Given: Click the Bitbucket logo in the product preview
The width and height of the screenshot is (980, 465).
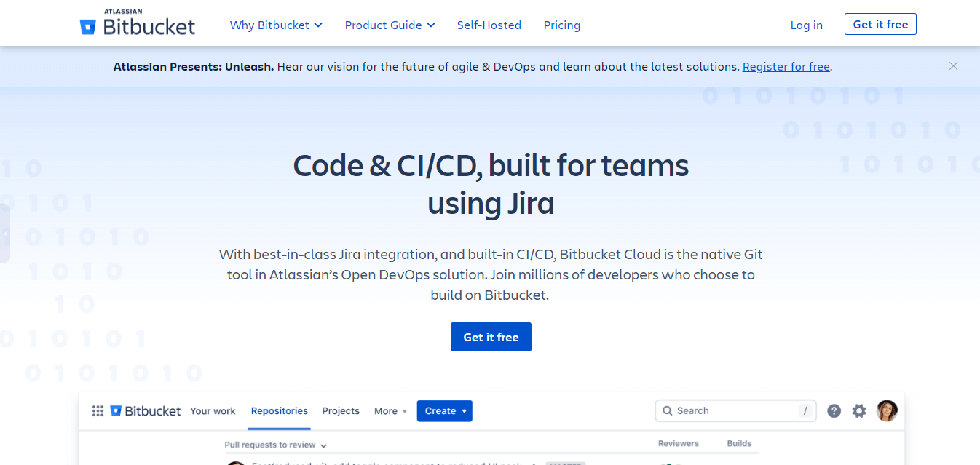Looking at the screenshot, I should click(146, 411).
